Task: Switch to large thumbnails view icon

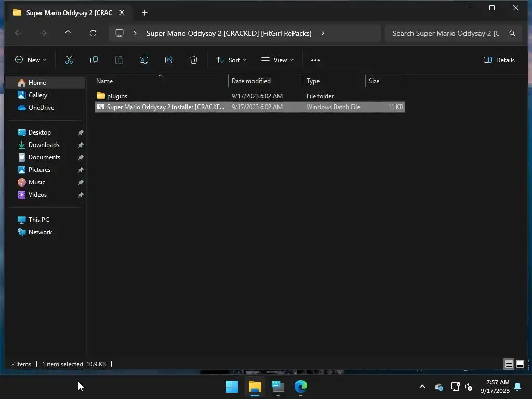Action: 520,364
